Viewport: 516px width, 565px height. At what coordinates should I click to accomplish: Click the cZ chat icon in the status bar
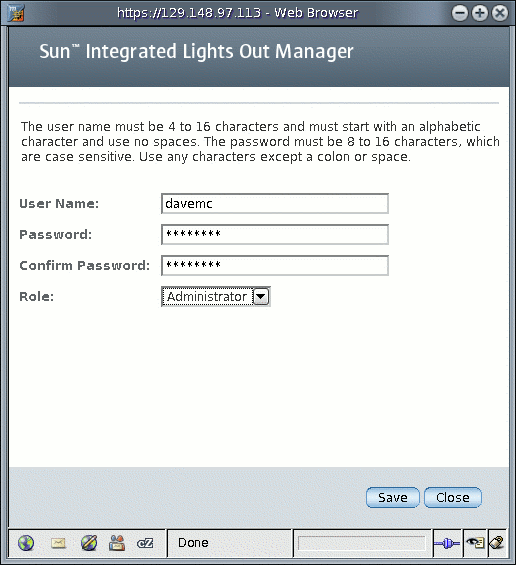(x=145, y=543)
